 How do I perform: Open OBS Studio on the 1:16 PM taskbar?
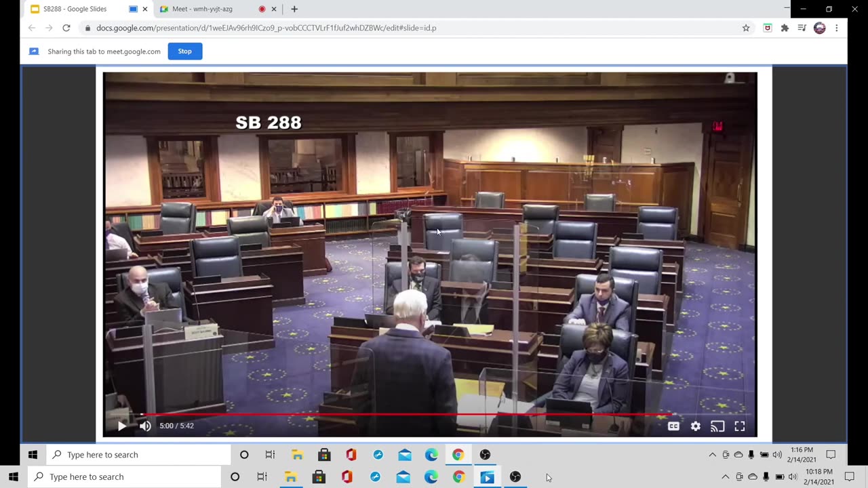(x=485, y=455)
